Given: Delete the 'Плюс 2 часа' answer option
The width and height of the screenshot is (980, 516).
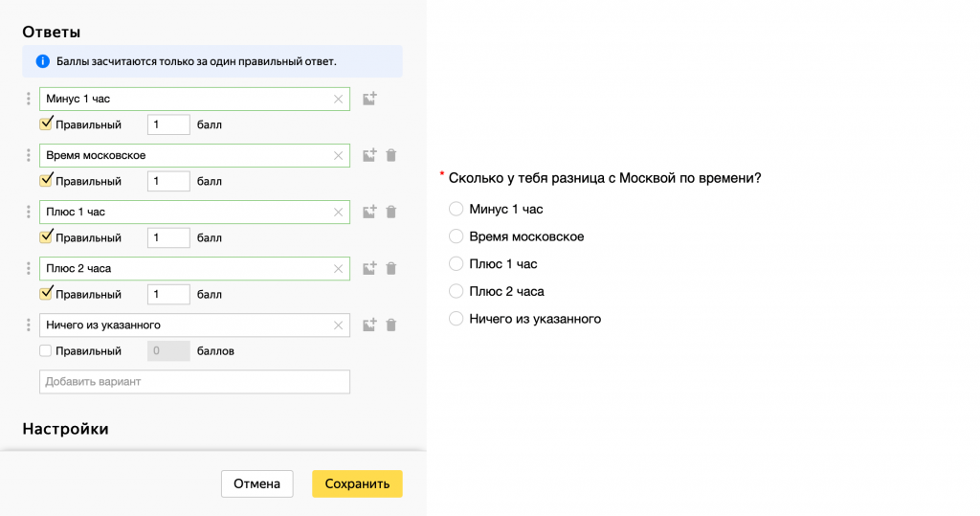Looking at the screenshot, I should coord(391,268).
